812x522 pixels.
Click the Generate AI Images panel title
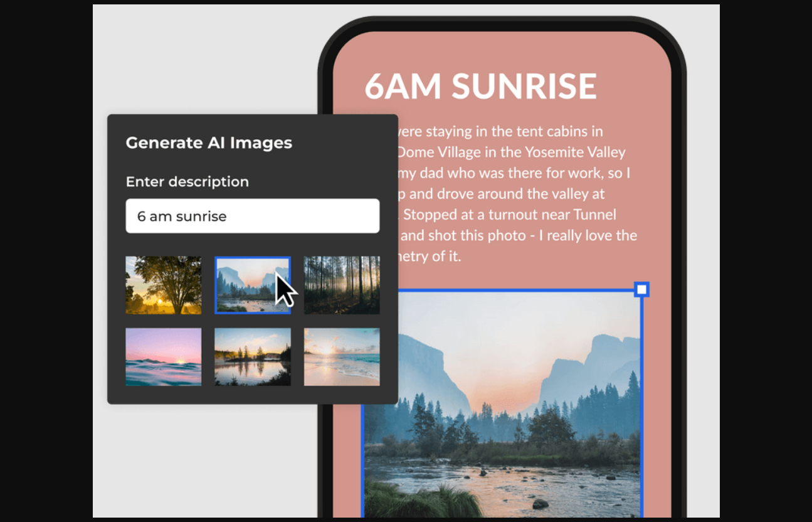tap(209, 142)
